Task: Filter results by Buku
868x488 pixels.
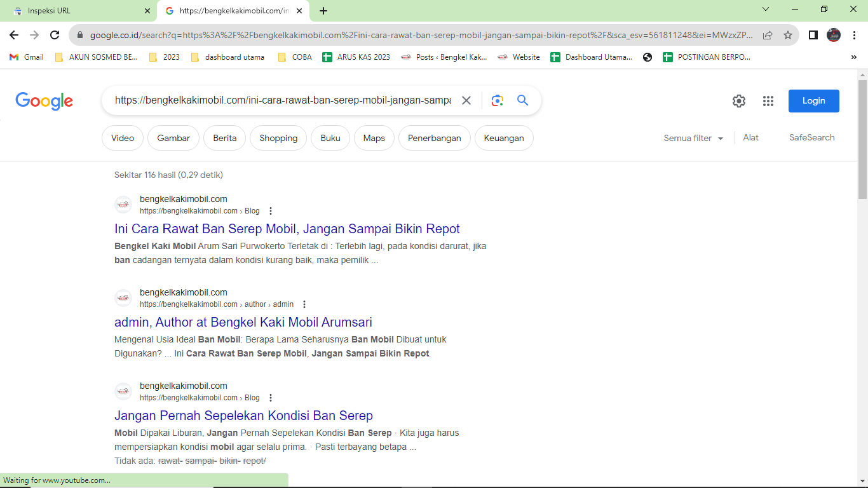Action: (330, 138)
